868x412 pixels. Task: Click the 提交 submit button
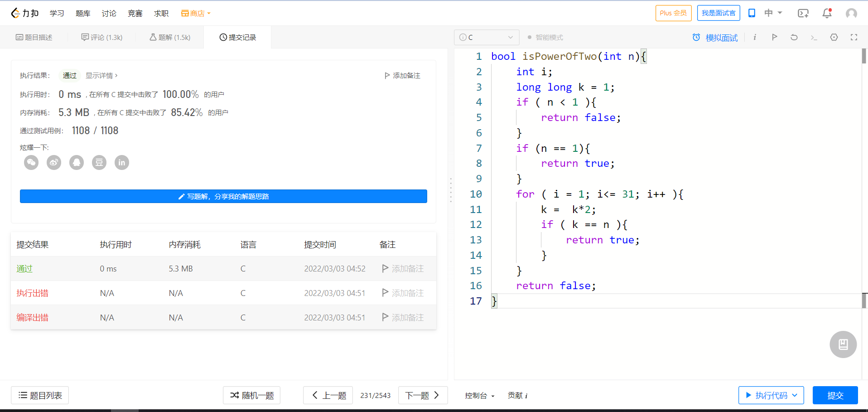click(x=834, y=395)
